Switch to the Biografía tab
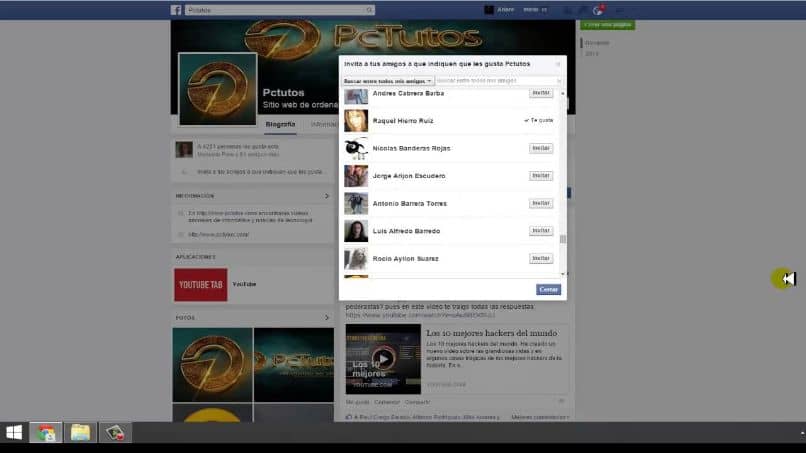This screenshot has height=453, width=806. 280,124
